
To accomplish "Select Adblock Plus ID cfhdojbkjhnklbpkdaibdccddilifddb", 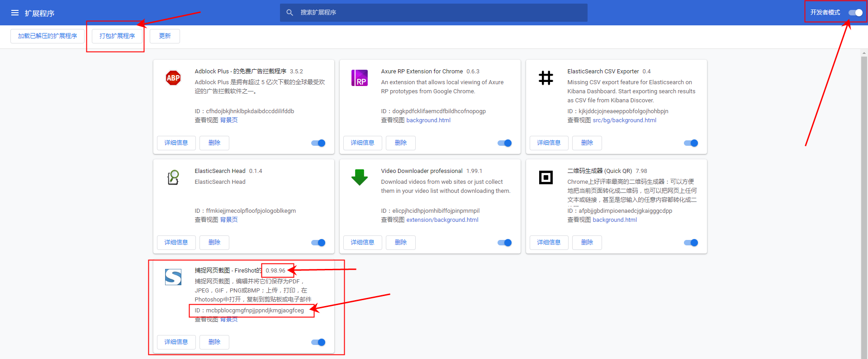I will [250, 111].
